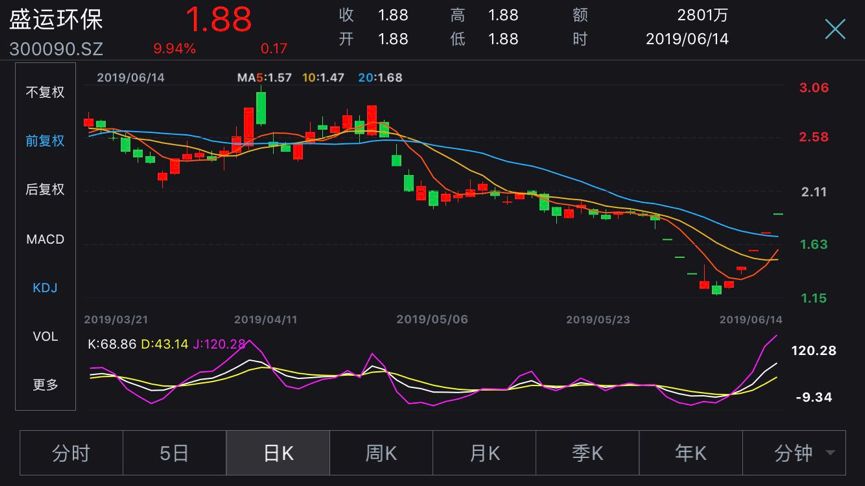Click the D:43.14 indicator value
This screenshot has height=486, width=865.
164,344
